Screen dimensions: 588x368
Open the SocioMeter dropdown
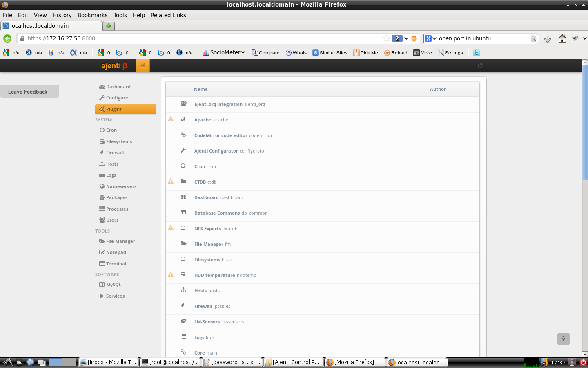(224, 53)
